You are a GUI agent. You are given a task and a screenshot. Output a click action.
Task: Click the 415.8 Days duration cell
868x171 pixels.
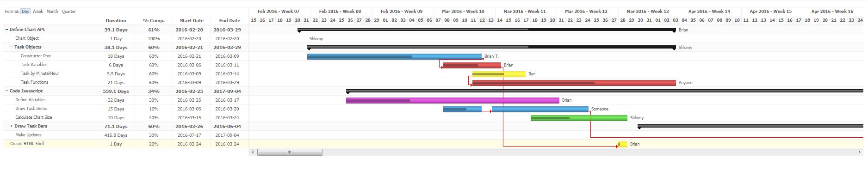pyautogui.click(x=116, y=135)
